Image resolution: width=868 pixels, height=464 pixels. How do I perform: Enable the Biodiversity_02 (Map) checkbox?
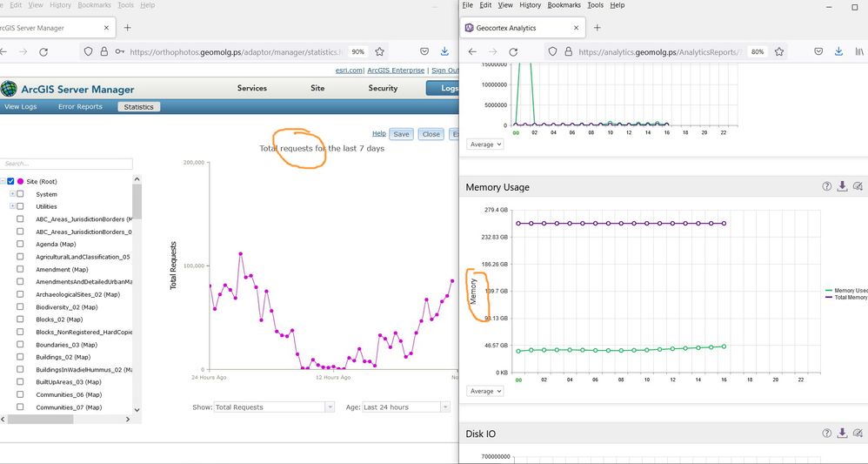tap(20, 306)
